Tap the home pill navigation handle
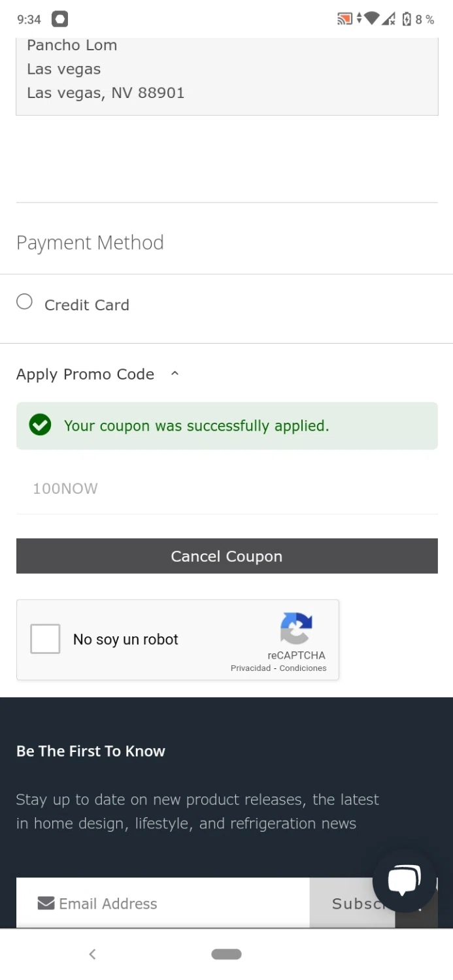453x980 pixels. [226, 955]
